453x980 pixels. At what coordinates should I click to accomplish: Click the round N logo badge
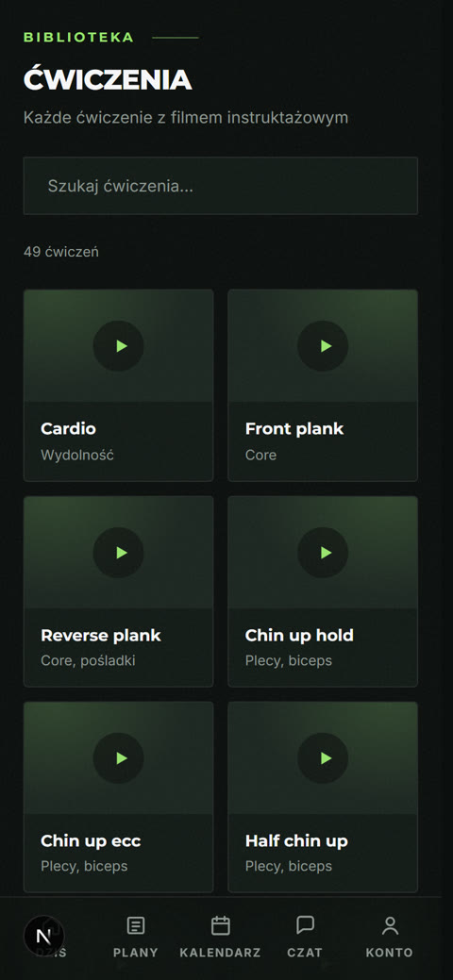(x=43, y=937)
